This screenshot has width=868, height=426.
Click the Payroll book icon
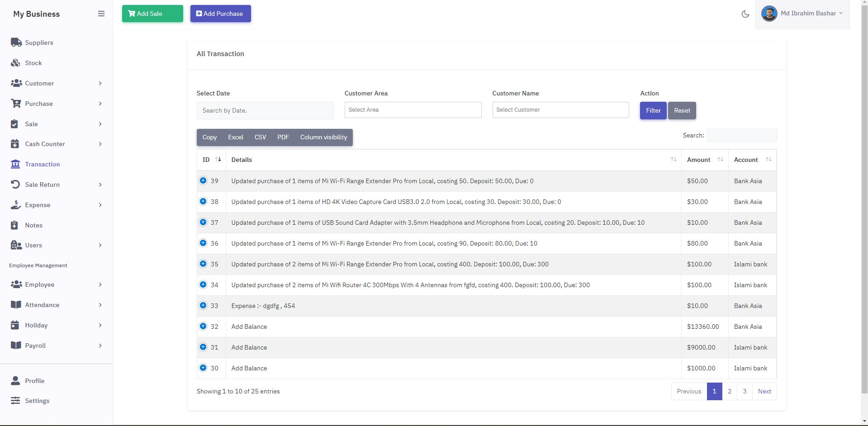click(x=16, y=346)
